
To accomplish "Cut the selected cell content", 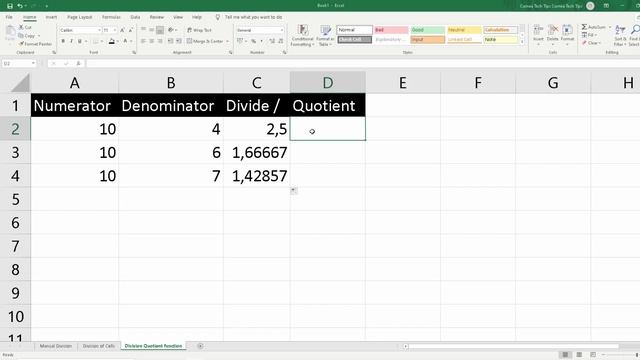I will click(25, 27).
